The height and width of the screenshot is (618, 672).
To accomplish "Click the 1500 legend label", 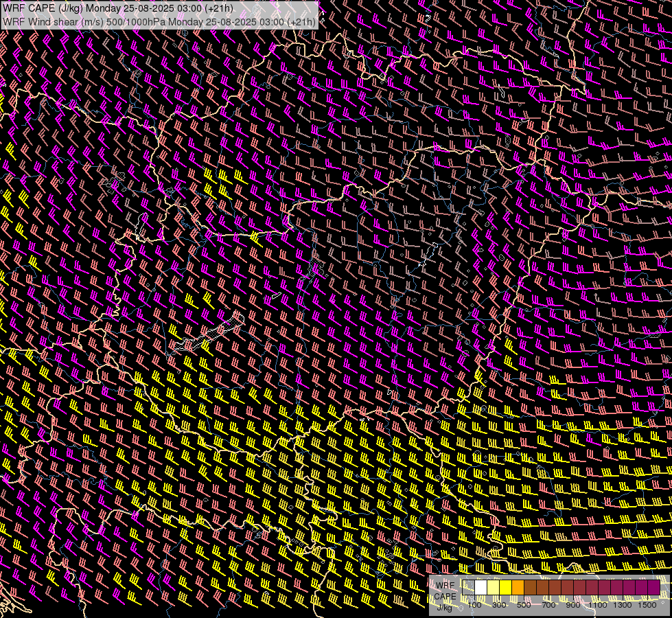I will coord(647,605).
